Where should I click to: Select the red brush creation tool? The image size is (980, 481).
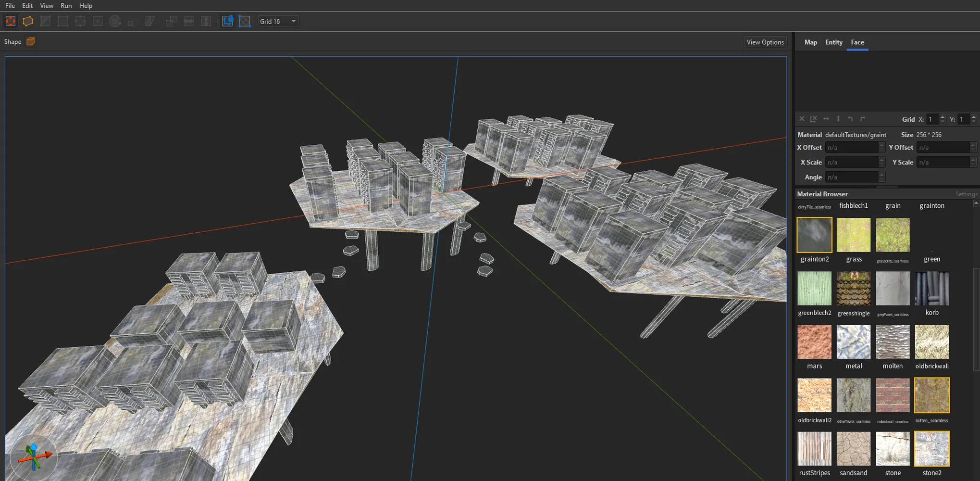11,21
